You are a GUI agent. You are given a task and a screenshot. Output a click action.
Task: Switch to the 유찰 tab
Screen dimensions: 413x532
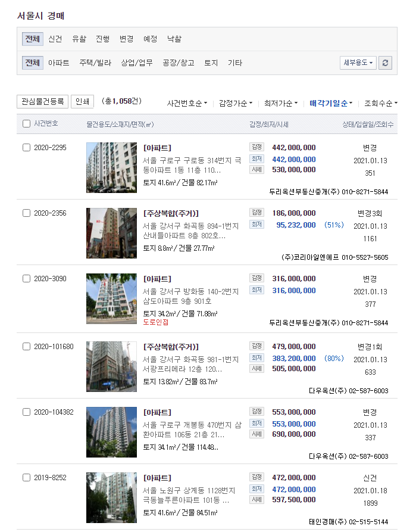(x=79, y=39)
